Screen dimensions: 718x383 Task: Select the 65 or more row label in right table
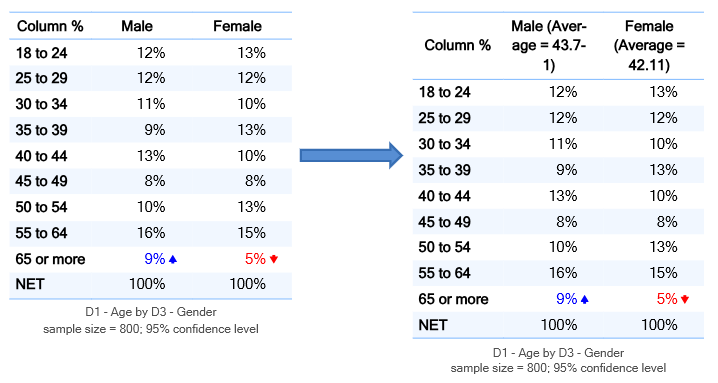[x=453, y=299]
